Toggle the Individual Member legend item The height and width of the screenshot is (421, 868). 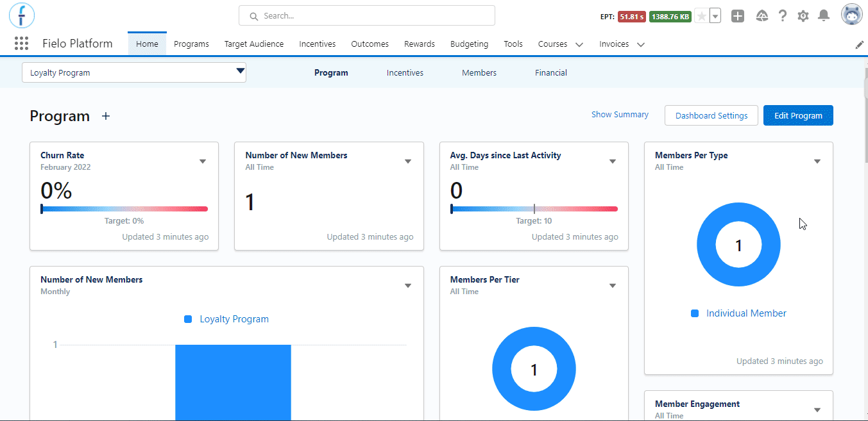point(739,313)
